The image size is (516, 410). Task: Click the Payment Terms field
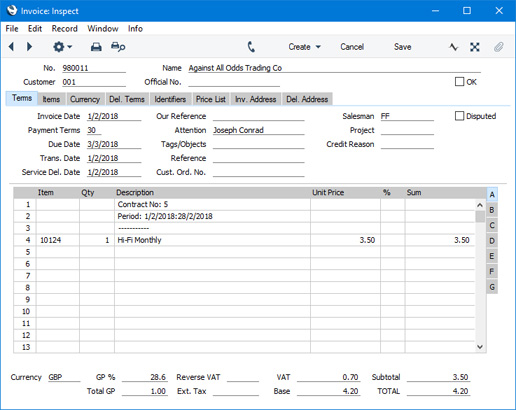click(x=94, y=130)
